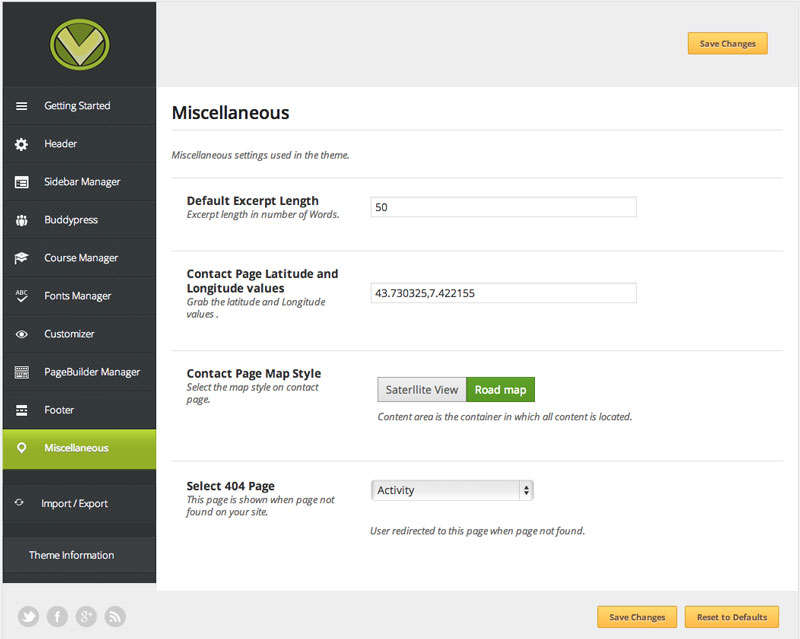The width and height of the screenshot is (800, 639).
Task: Click 'User redirected to this page' note
Action: (478, 531)
